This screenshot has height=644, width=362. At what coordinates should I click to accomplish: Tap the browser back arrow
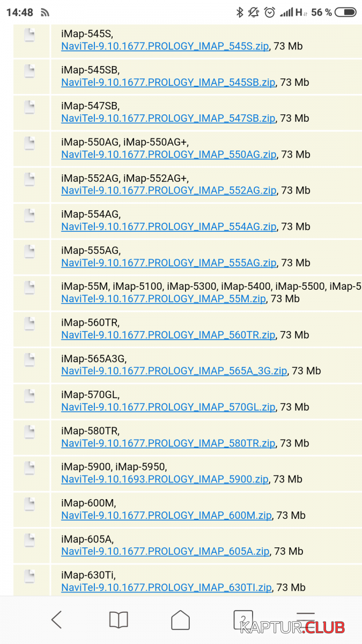[x=56, y=620]
